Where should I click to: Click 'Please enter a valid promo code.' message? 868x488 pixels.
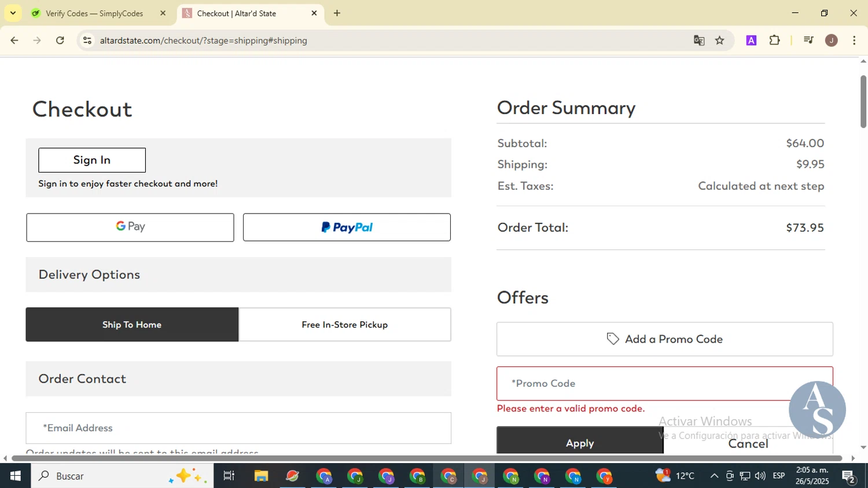click(571, 409)
